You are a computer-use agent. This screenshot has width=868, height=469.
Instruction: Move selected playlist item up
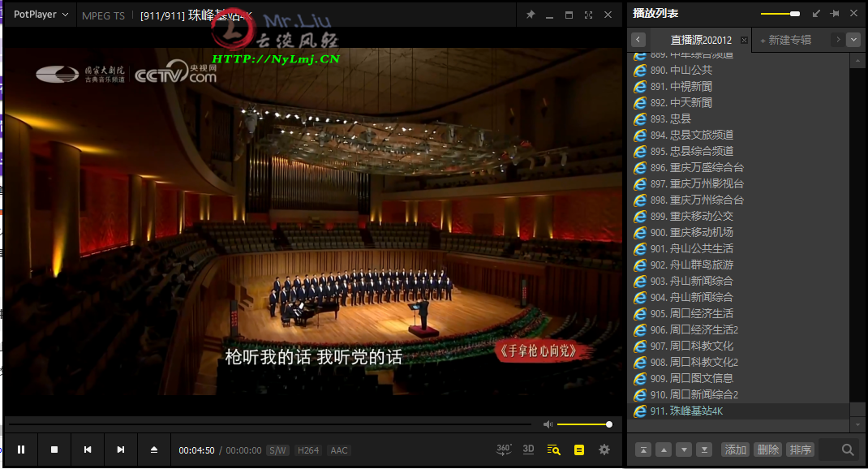[x=664, y=450]
